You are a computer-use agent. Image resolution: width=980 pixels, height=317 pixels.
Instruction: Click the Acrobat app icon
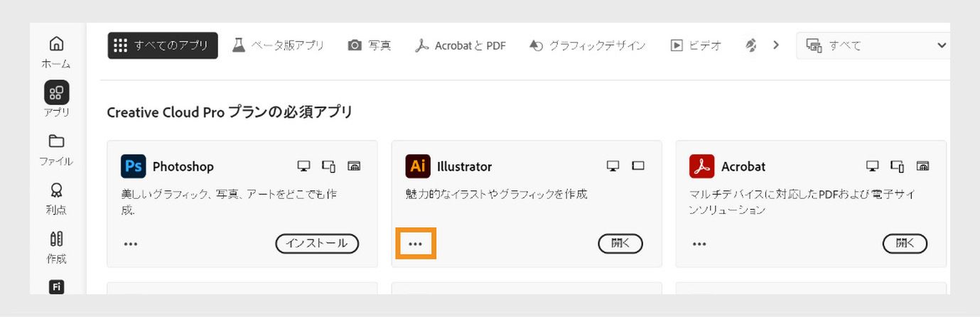point(701,166)
